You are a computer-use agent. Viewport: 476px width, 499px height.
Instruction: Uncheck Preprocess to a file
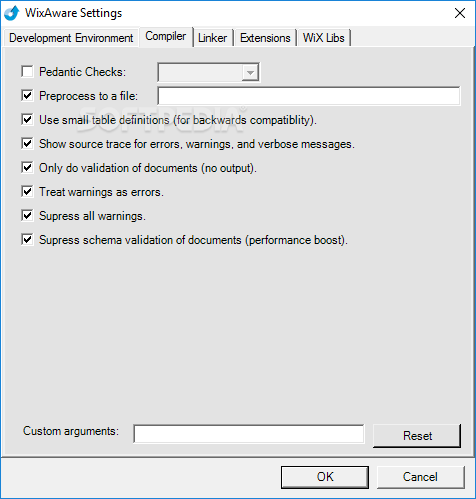pos(27,96)
